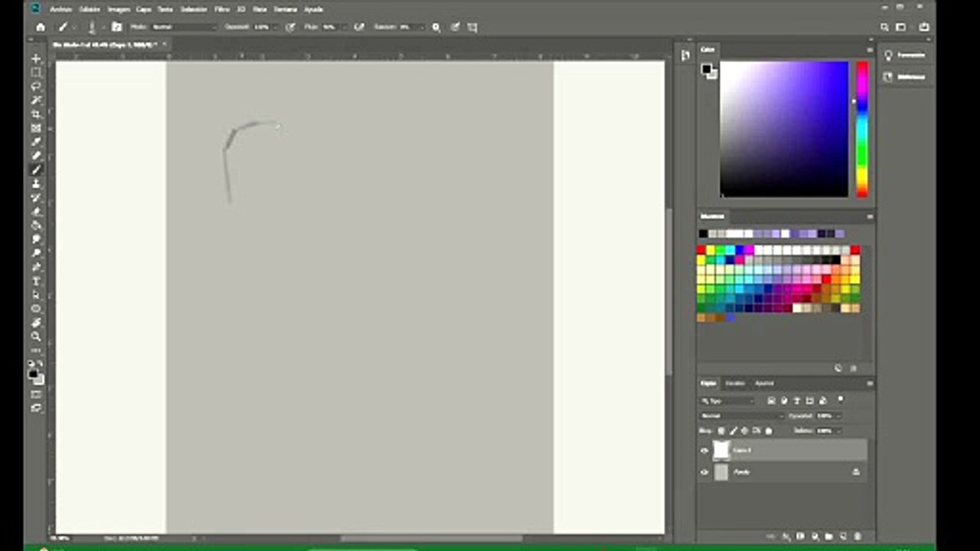The height and width of the screenshot is (551, 980).
Task: Add layer style fx icon
Action: point(786,536)
